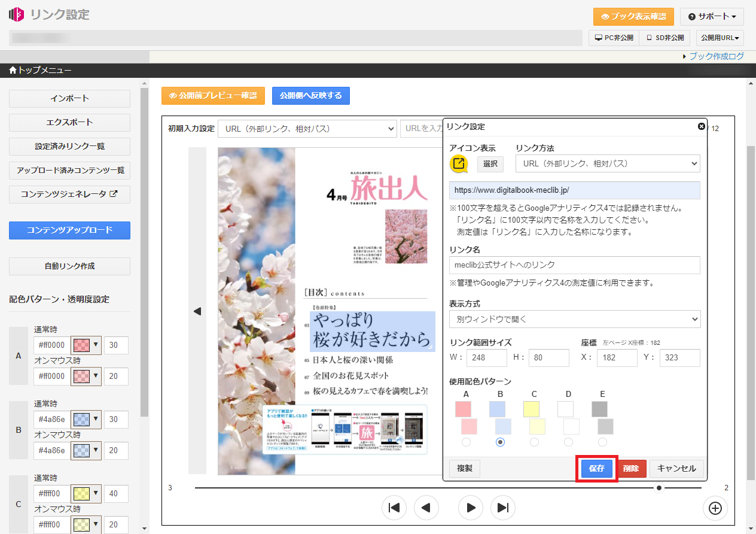Screen dimensions: 756x534
Task: Select color pattern C radio button
Action: tap(534, 442)
